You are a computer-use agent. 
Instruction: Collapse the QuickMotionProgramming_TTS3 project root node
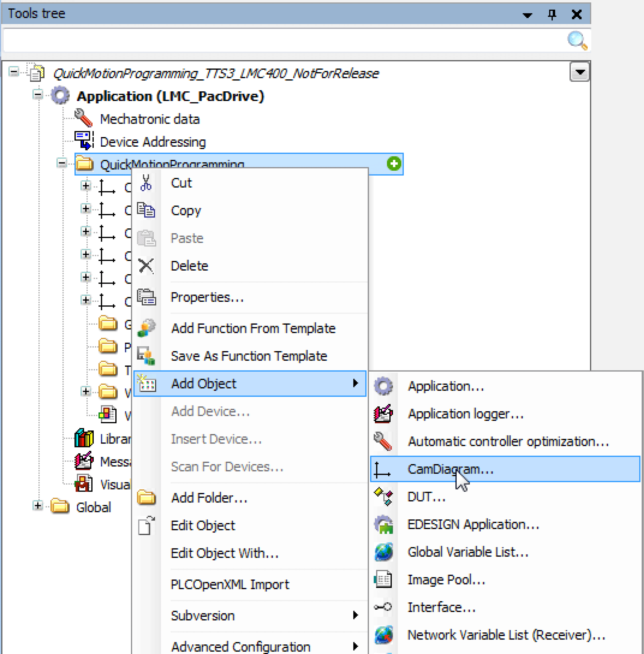pyautogui.click(x=14, y=72)
